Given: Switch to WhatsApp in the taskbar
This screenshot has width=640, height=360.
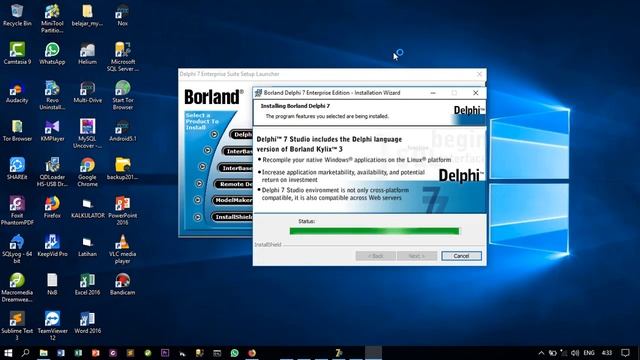Looking at the screenshot, I should (234, 353).
